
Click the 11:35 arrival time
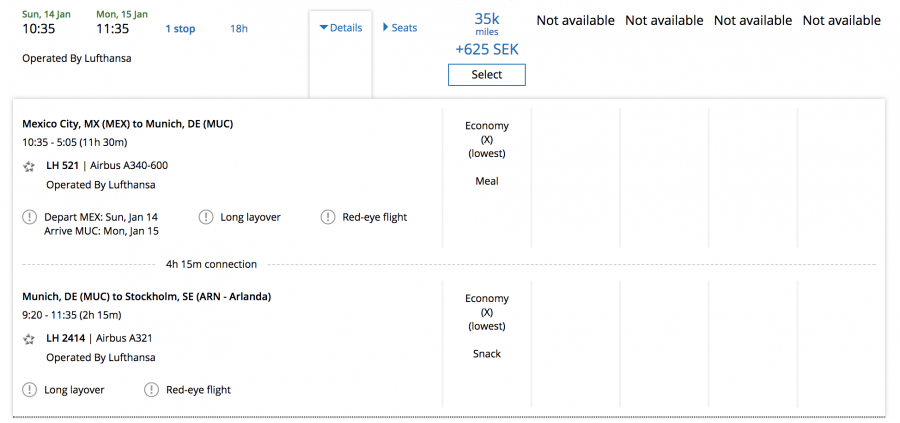click(x=112, y=29)
